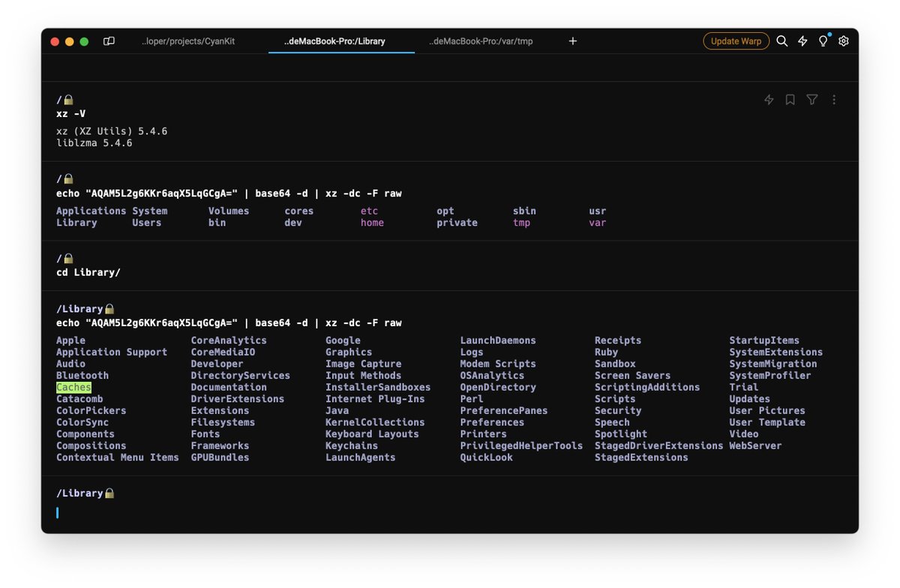Click the Application Support entry
The image size is (900, 588).
[112, 352]
